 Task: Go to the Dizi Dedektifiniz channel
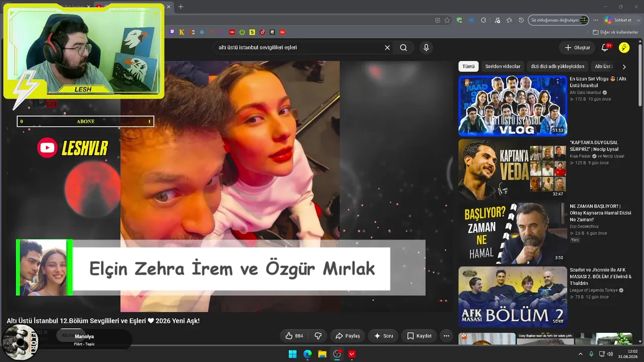pyautogui.click(x=584, y=227)
